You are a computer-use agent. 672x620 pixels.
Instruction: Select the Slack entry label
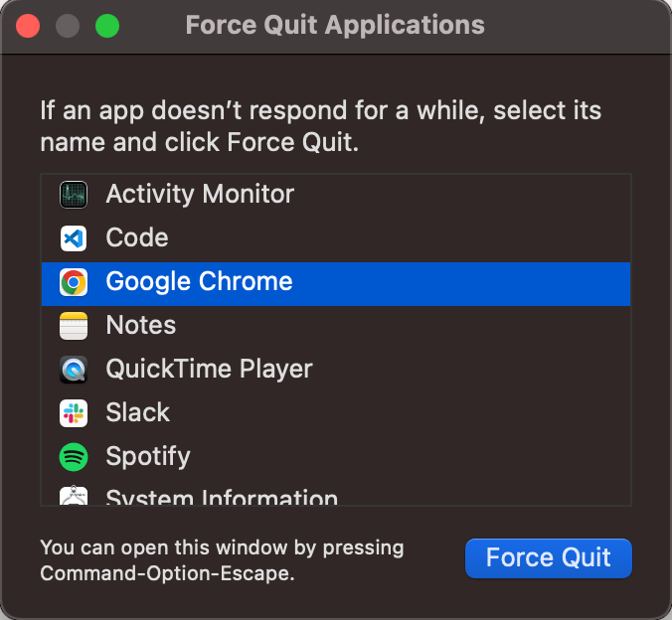137,412
